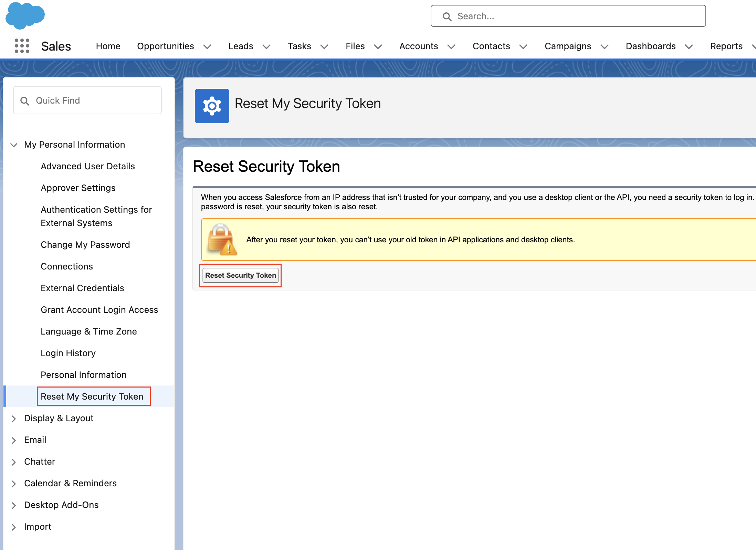The image size is (756, 550).
Task: Open the Leads dropdown arrow
Action: click(266, 47)
